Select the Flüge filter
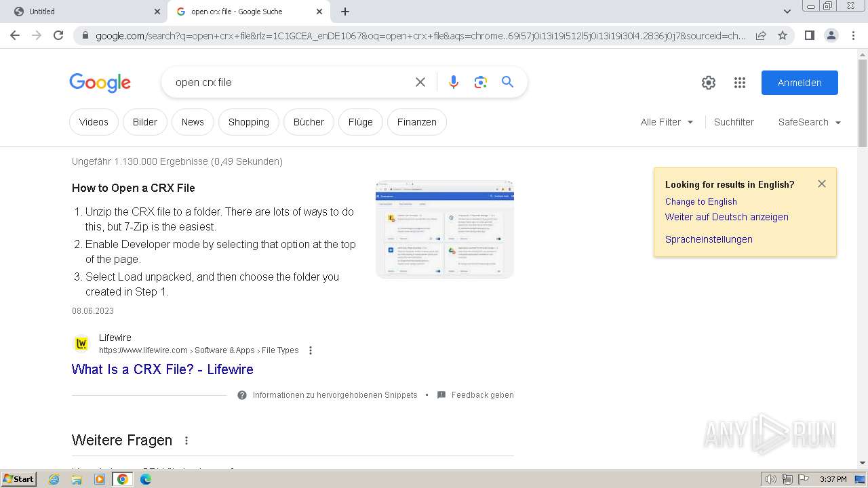This screenshot has height=488, width=868. 361,122
